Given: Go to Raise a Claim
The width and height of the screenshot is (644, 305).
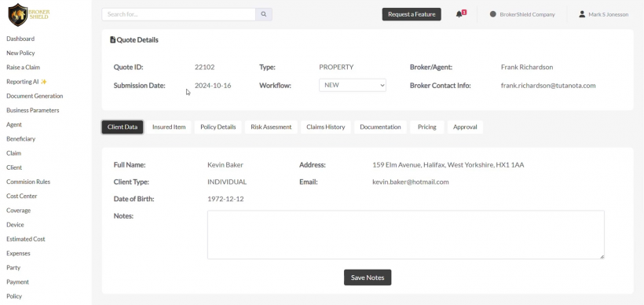Looking at the screenshot, I should pos(24,68).
